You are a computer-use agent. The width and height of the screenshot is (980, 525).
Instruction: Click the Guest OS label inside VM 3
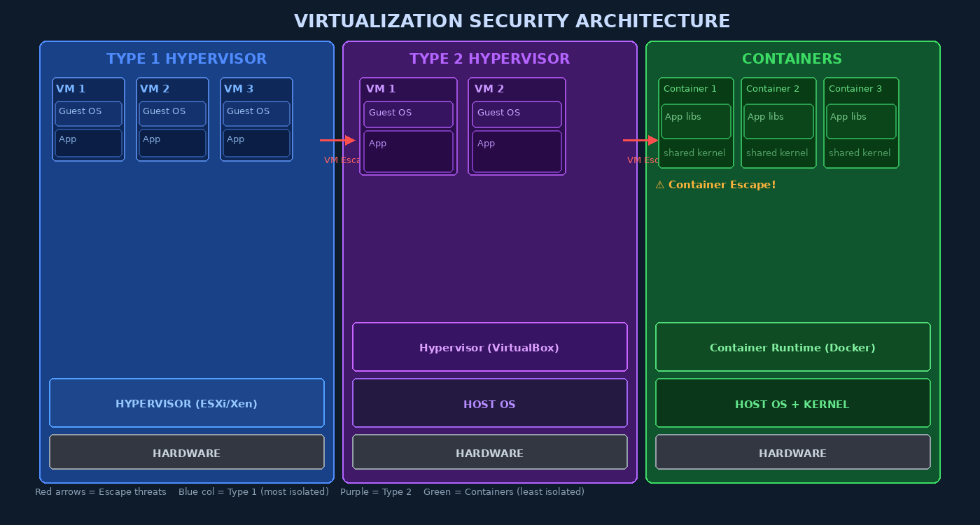click(x=256, y=113)
